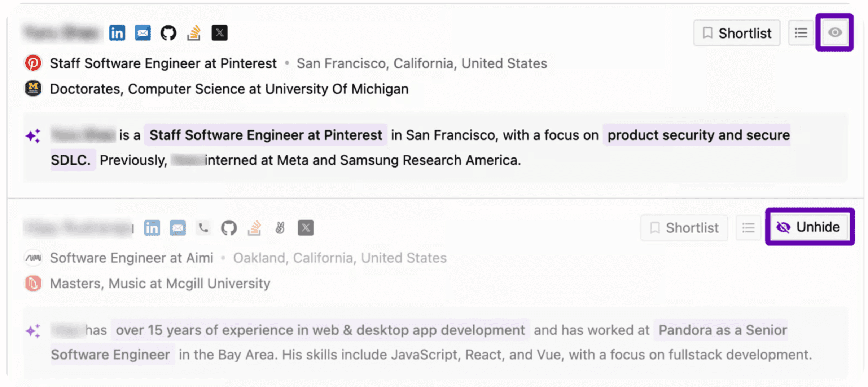Screen dimensions: 868x387
Task: Click email icon for Aimi engineer
Action: [178, 228]
